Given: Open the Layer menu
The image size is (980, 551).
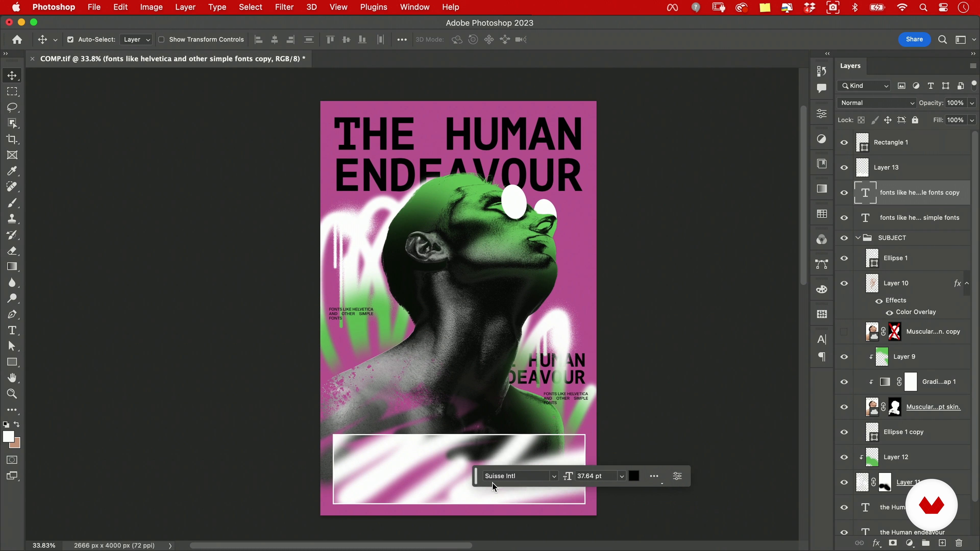Looking at the screenshot, I should [185, 7].
